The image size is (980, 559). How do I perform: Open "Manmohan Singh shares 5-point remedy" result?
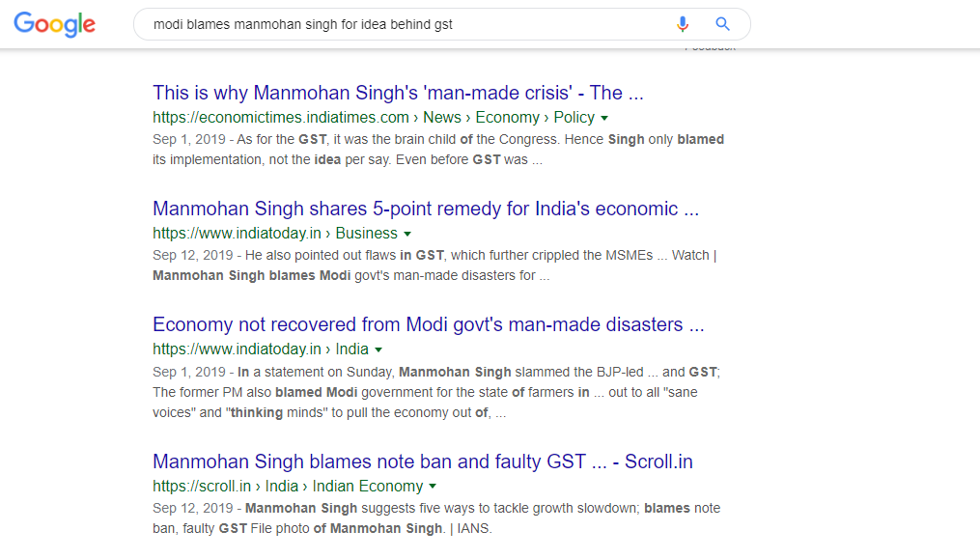(426, 209)
